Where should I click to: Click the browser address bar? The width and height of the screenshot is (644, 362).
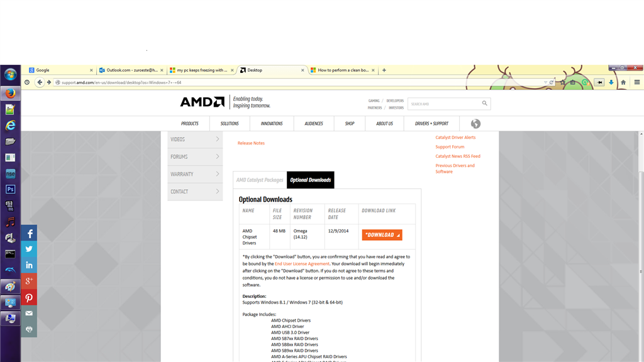point(300,82)
